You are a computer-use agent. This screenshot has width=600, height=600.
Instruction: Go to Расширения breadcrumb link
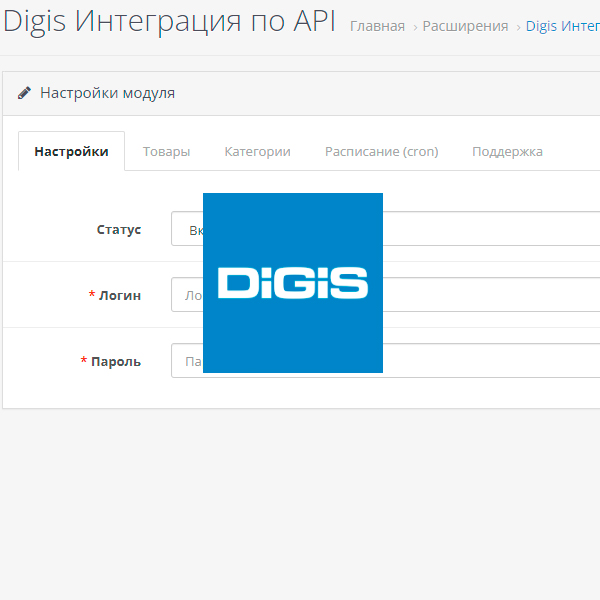465,26
